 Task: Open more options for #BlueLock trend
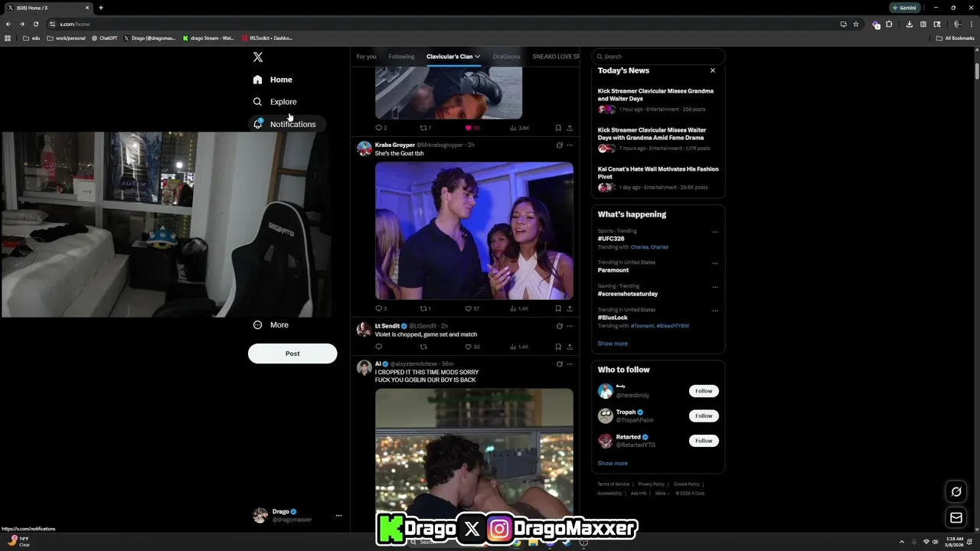pyautogui.click(x=715, y=311)
